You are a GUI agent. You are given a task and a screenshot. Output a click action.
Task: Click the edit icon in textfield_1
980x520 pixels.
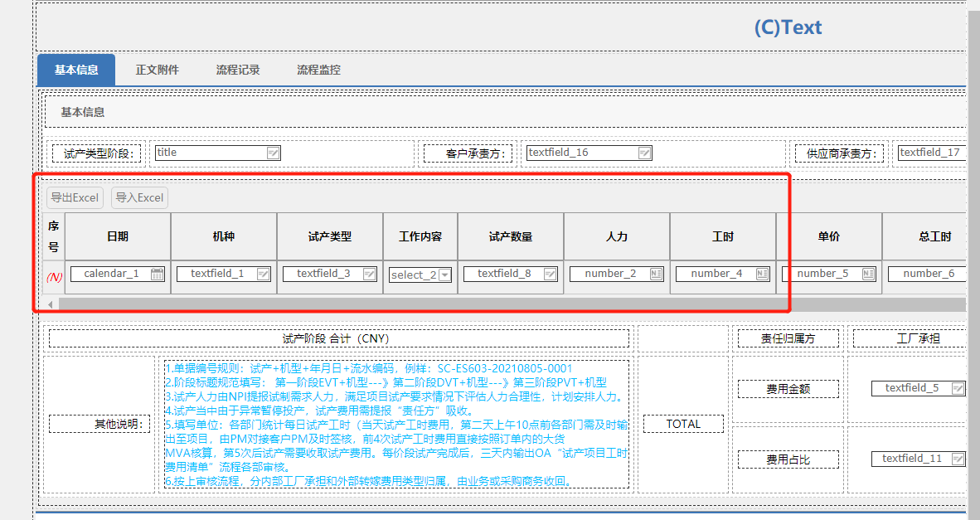tap(263, 274)
